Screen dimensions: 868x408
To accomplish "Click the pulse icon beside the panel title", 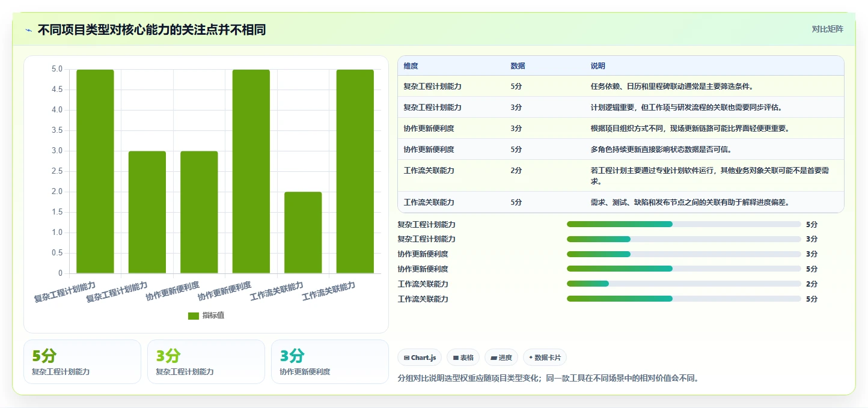I will 28,30.
